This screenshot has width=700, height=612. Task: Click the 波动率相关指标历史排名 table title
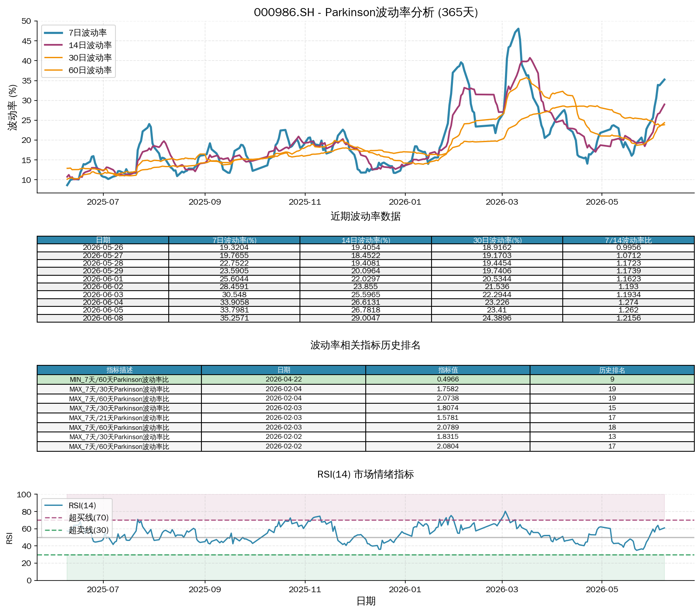click(366, 345)
